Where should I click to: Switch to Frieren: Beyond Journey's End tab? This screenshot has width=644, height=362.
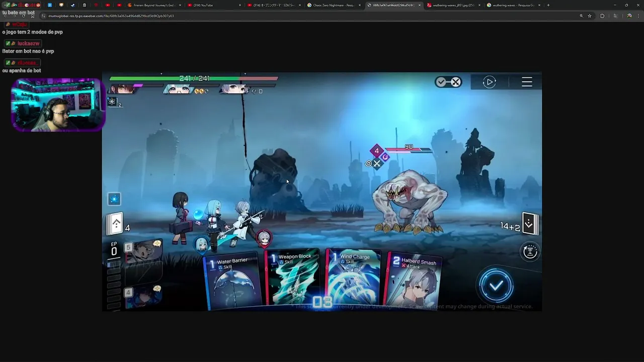(153, 5)
